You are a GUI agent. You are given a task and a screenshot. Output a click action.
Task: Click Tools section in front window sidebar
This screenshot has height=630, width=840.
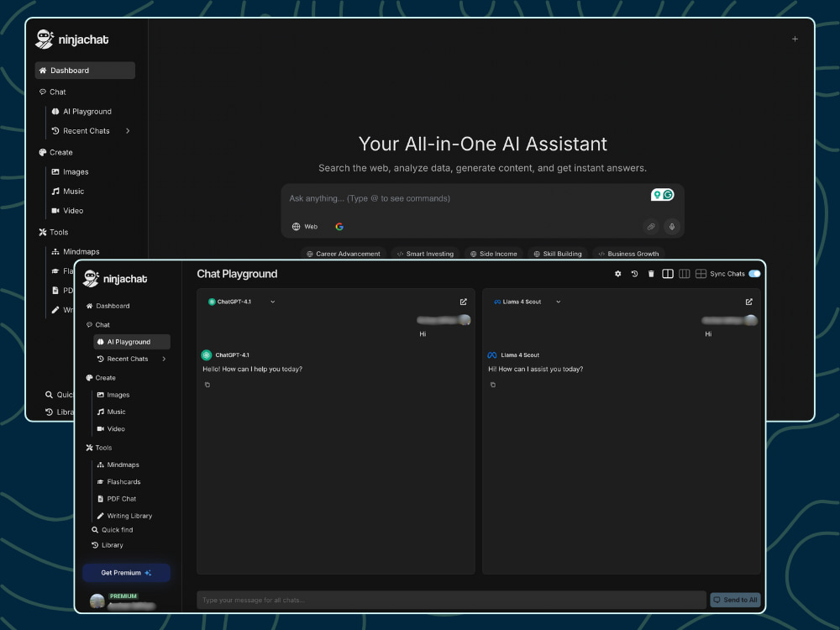pyautogui.click(x=99, y=448)
